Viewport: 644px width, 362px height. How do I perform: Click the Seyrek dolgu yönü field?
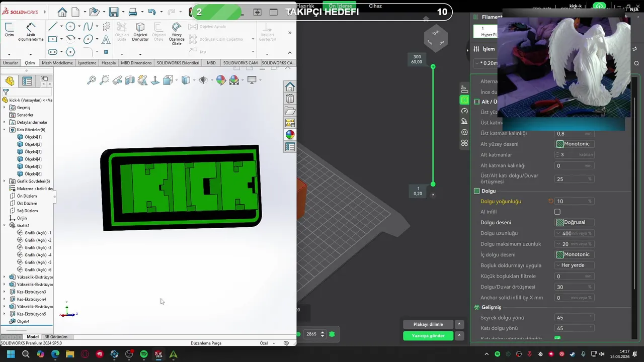tap(575, 318)
